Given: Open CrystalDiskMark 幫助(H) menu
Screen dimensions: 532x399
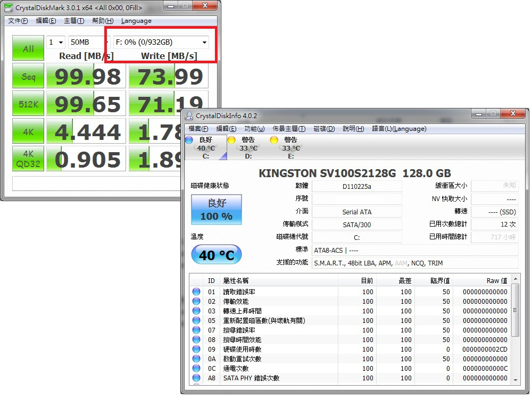Looking at the screenshot, I should click(x=103, y=21).
